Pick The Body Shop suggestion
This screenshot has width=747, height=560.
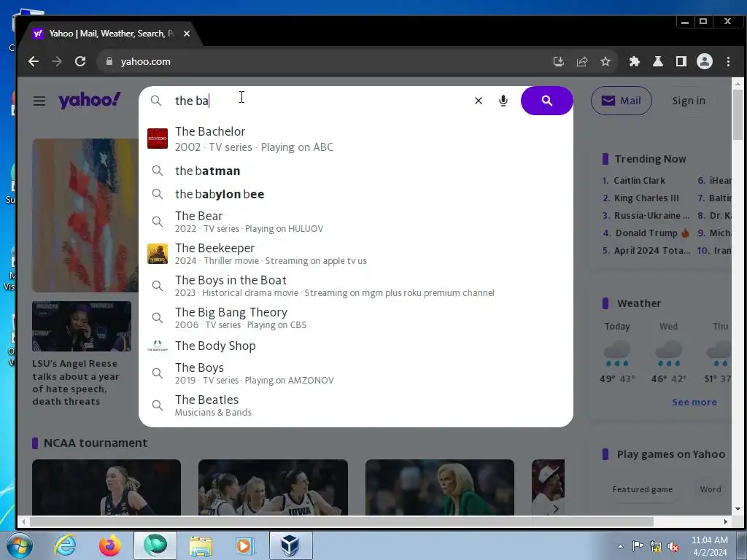click(356, 346)
